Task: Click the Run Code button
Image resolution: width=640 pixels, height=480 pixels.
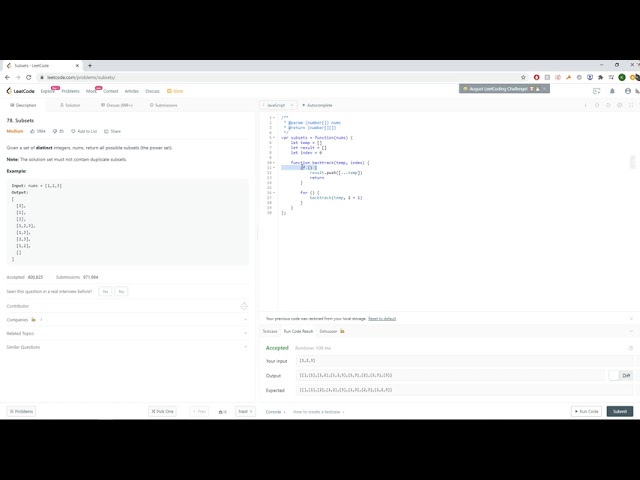Action: pyautogui.click(x=587, y=411)
